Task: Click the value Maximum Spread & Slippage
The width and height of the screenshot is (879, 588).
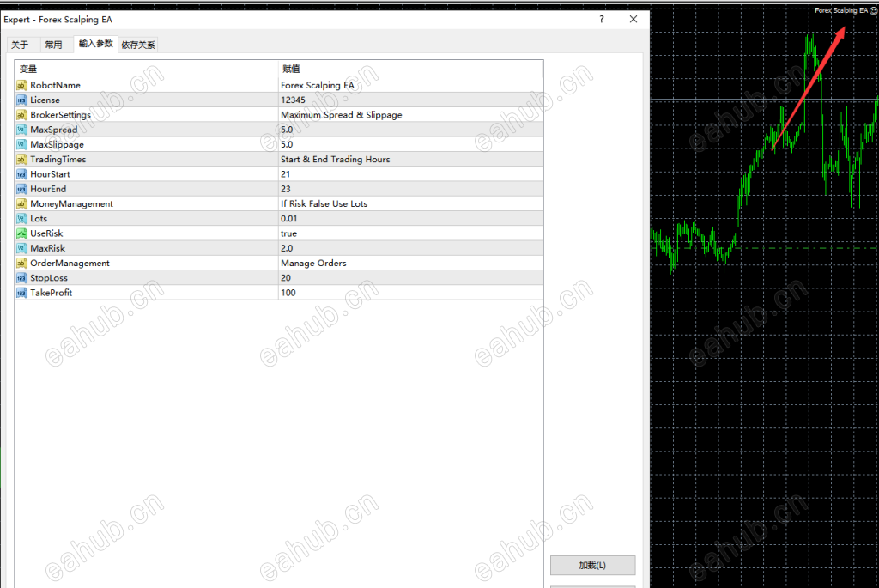Action: pos(342,115)
